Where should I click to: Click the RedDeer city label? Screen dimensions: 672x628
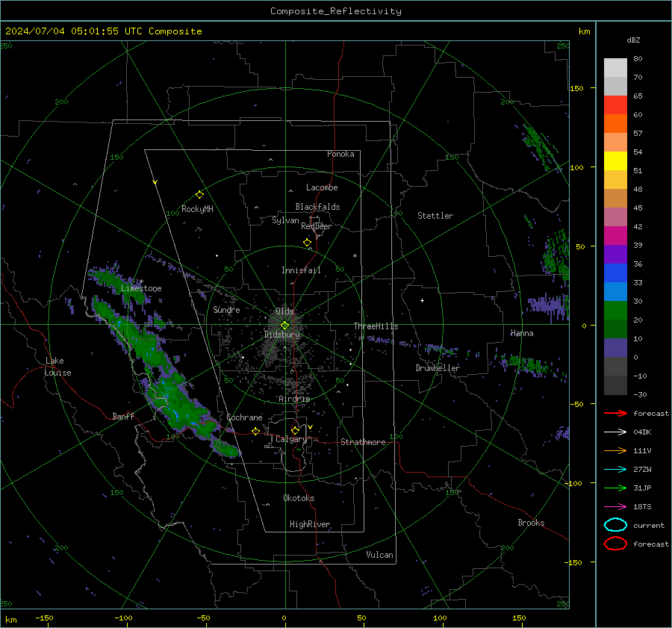[317, 226]
